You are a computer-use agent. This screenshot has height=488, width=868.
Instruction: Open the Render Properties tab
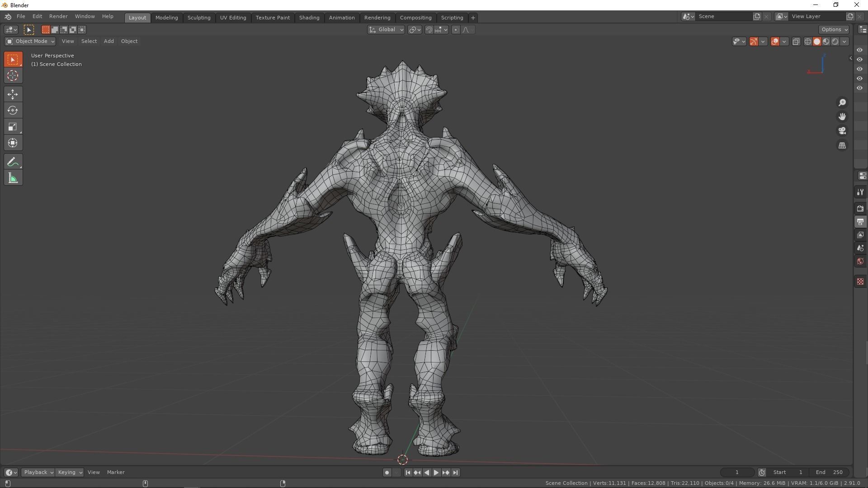tap(860, 208)
